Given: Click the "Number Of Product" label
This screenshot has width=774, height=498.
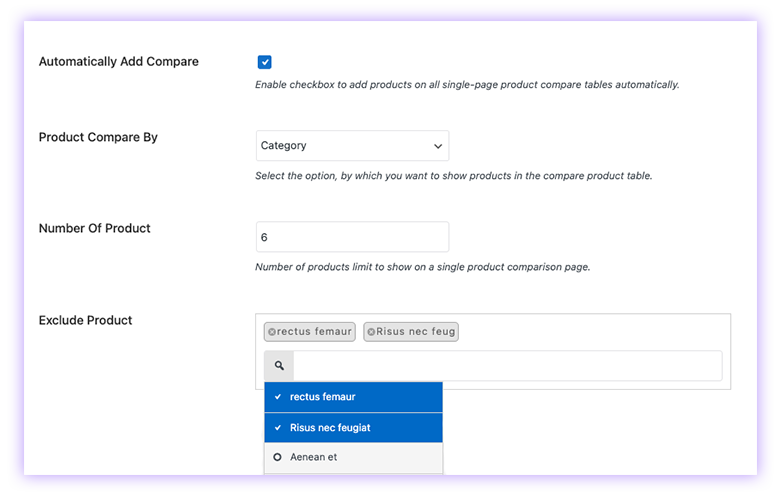Looking at the screenshot, I should pyautogui.click(x=94, y=228).
